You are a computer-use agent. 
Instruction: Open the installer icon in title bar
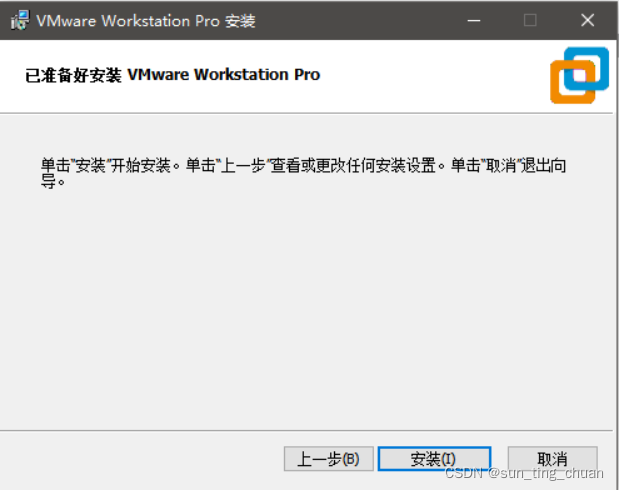point(20,20)
